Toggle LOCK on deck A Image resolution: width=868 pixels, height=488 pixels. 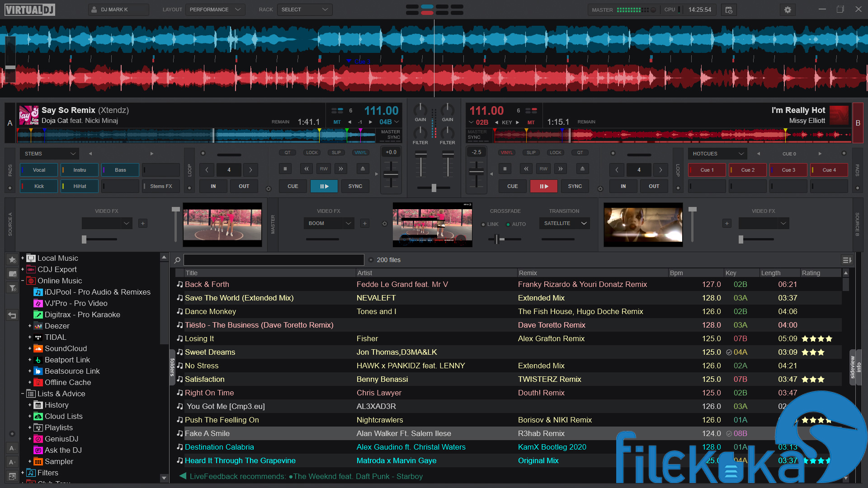point(312,153)
